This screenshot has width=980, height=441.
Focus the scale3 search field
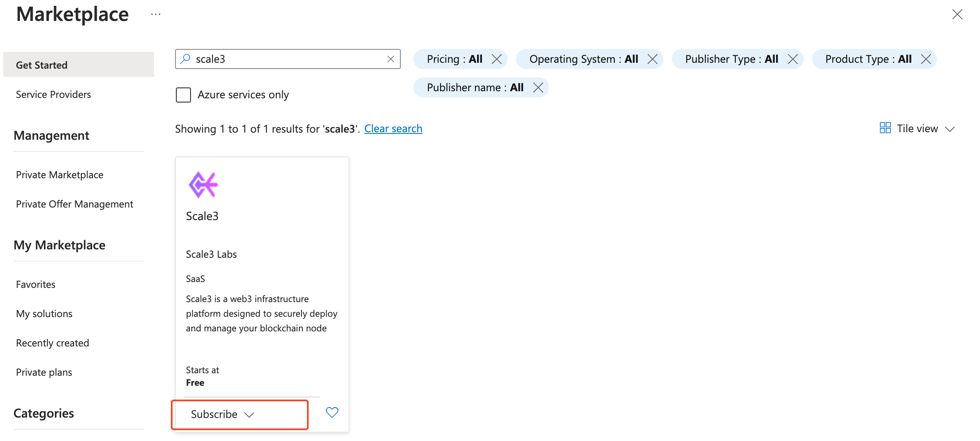tap(288, 59)
